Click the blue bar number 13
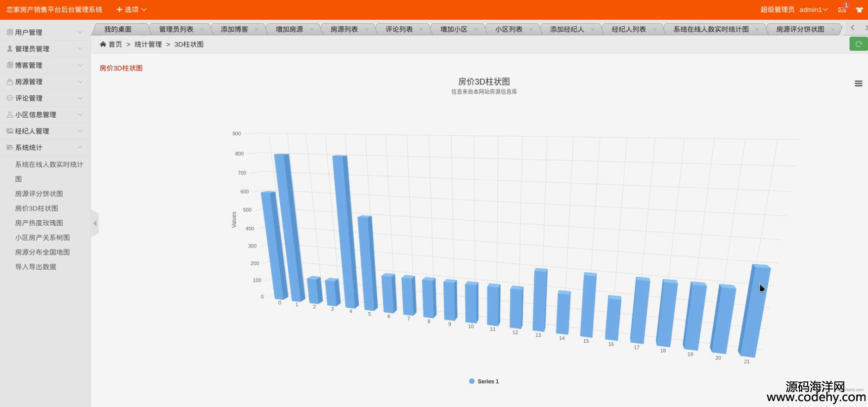Screen dimensions: 868x407 pyautogui.click(x=540, y=300)
